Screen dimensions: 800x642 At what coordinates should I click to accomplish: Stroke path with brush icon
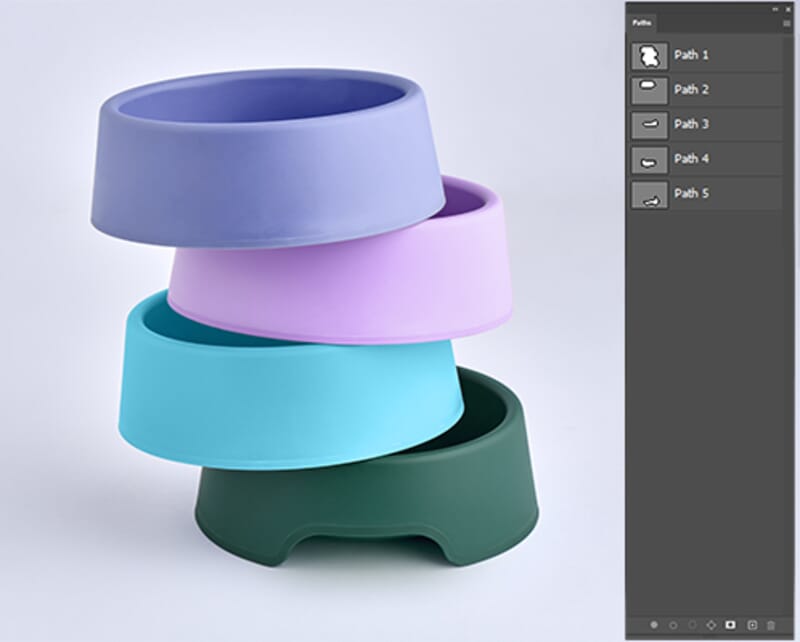(x=673, y=625)
